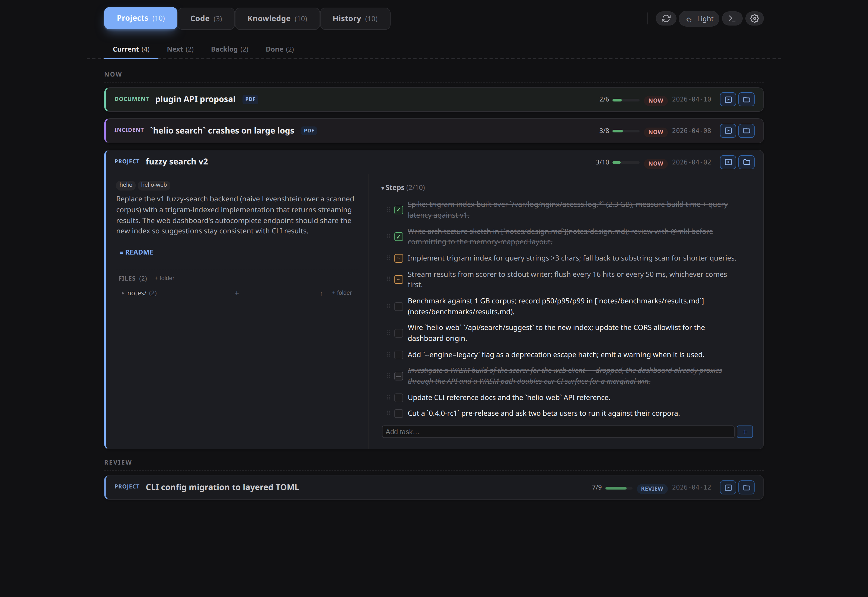This screenshot has height=597, width=868.
Task: Open the Backlog sub-tab
Action: click(229, 49)
